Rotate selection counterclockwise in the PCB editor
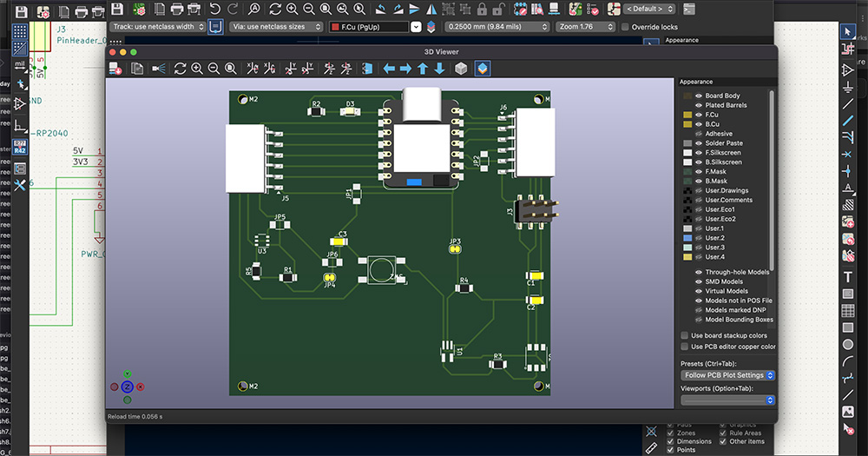The height and width of the screenshot is (456, 868). pos(380,9)
